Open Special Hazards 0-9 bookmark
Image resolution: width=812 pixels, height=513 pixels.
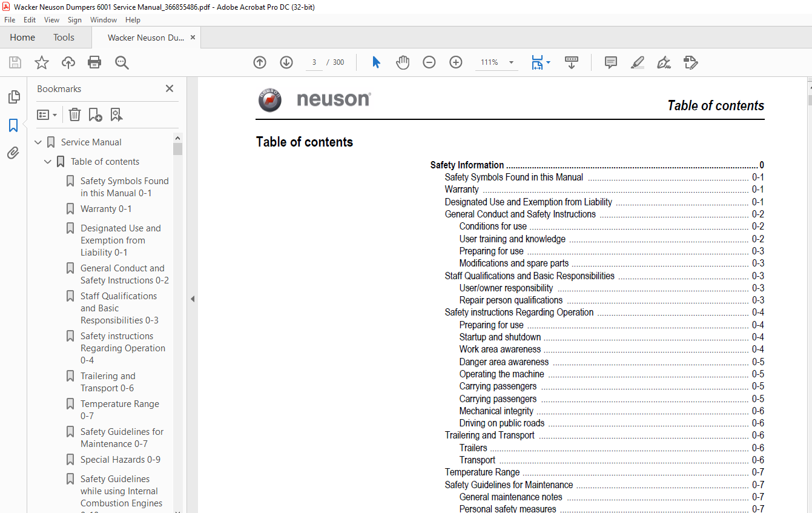pos(120,460)
